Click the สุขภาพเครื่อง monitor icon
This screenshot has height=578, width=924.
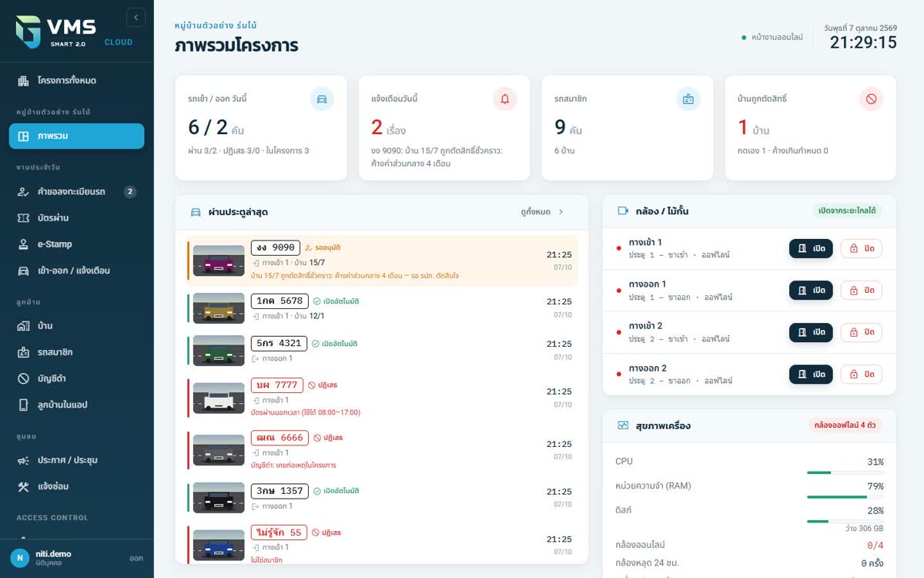623,425
